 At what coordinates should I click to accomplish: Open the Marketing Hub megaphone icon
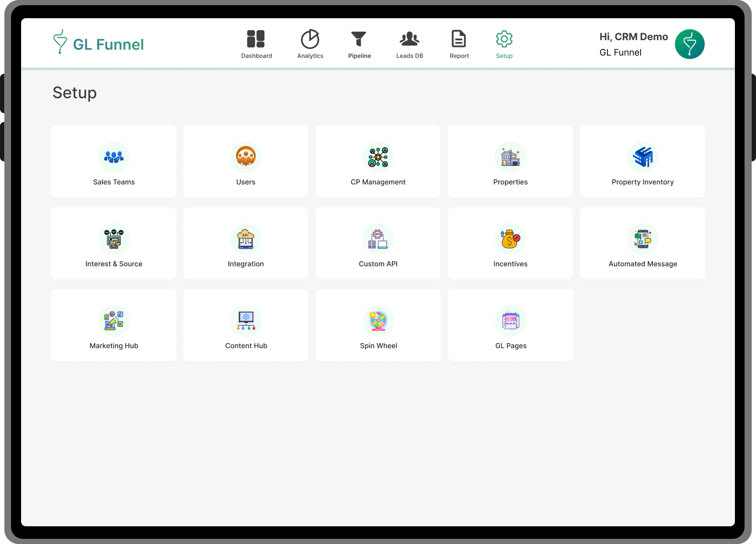[x=114, y=321]
